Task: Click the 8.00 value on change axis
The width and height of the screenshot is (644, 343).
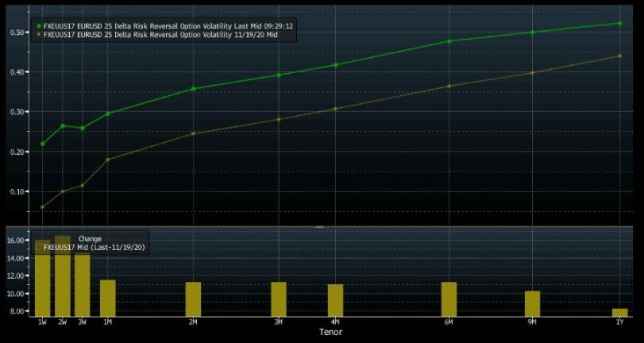Action: click(x=18, y=311)
